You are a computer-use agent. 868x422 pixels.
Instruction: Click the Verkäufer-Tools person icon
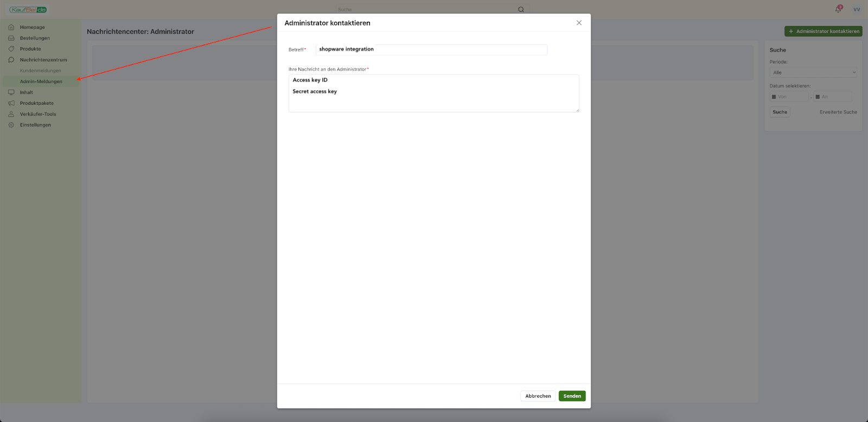(11, 114)
